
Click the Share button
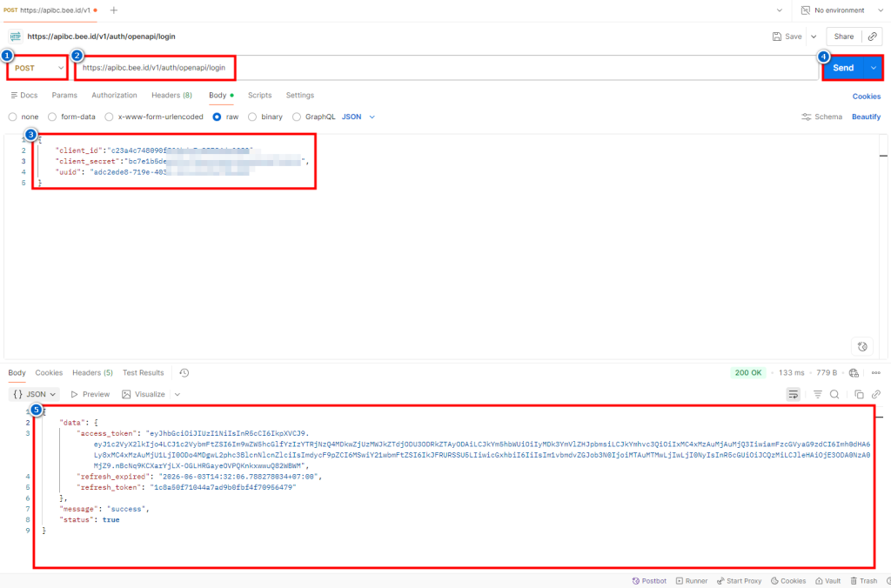coord(844,37)
